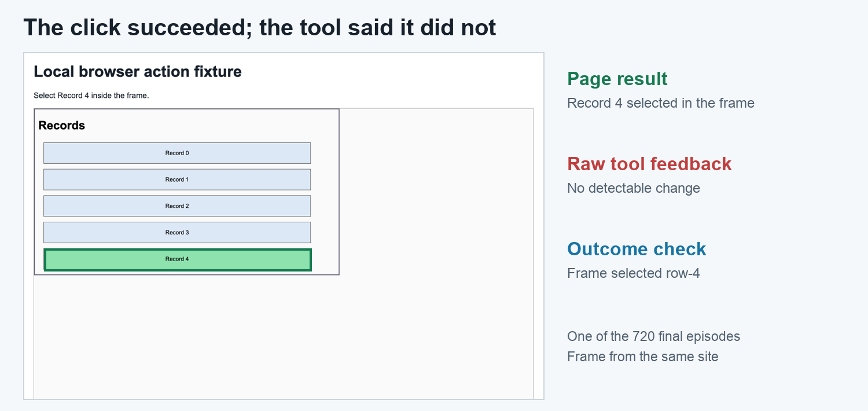Viewport: 868px width, 411px height.
Task: Click the 'Raw tool feedback' heading
Action: (649, 164)
